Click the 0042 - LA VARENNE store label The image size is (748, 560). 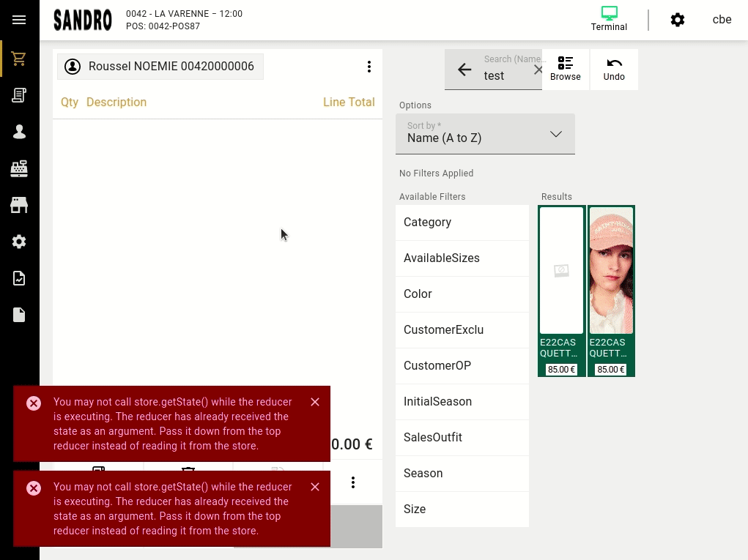click(x=184, y=14)
